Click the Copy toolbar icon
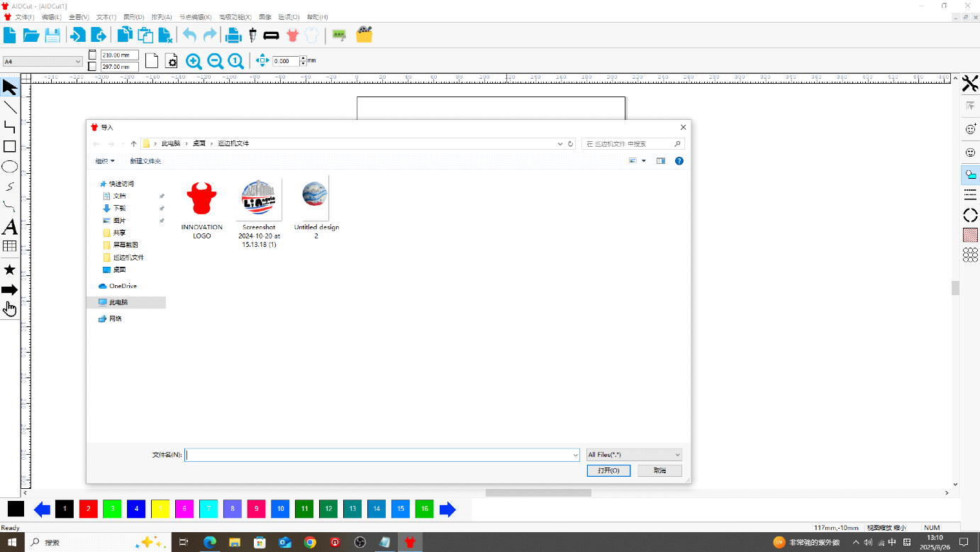 coord(125,35)
